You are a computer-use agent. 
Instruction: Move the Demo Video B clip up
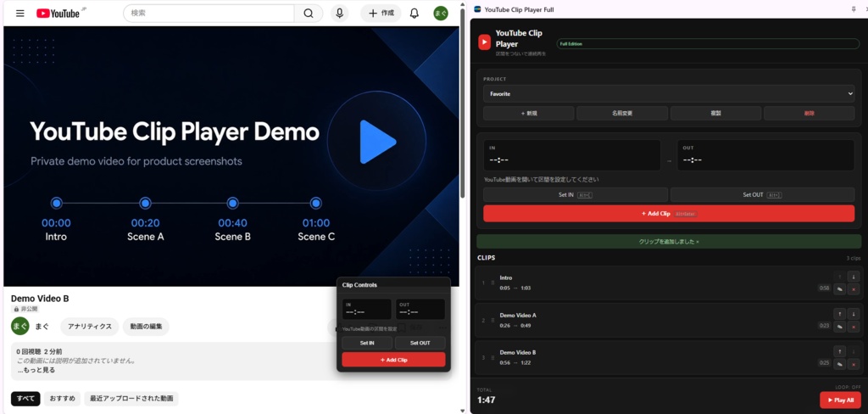839,351
